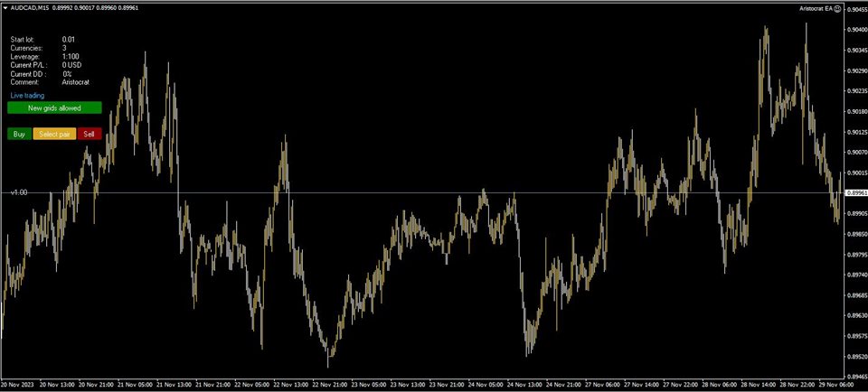Click the green Buy button

tap(19, 134)
